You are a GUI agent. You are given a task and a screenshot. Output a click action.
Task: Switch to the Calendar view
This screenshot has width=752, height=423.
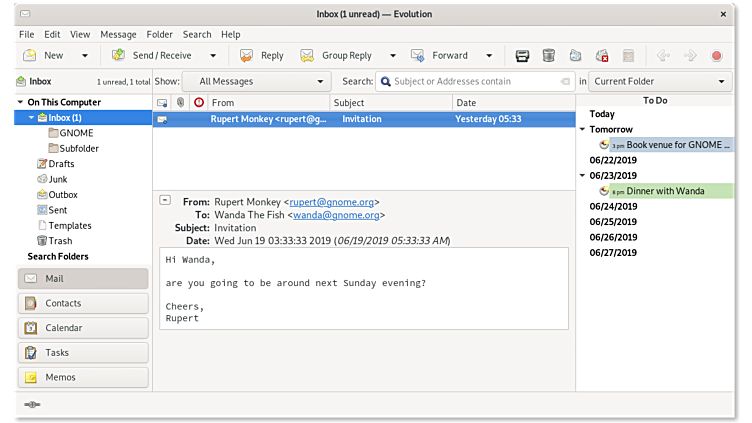83,328
